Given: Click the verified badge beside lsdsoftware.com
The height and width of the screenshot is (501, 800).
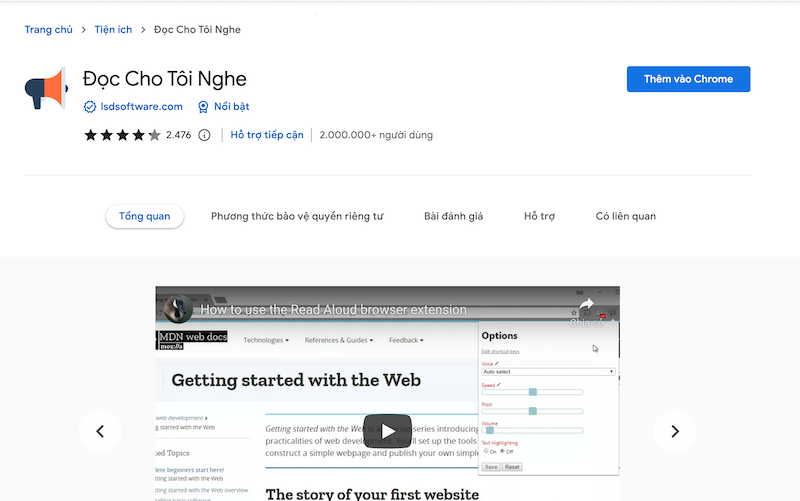Looking at the screenshot, I should pos(90,107).
